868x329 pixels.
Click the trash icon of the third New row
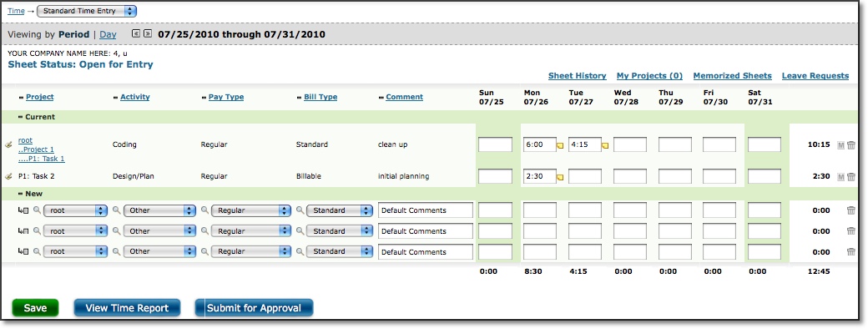[x=851, y=251]
